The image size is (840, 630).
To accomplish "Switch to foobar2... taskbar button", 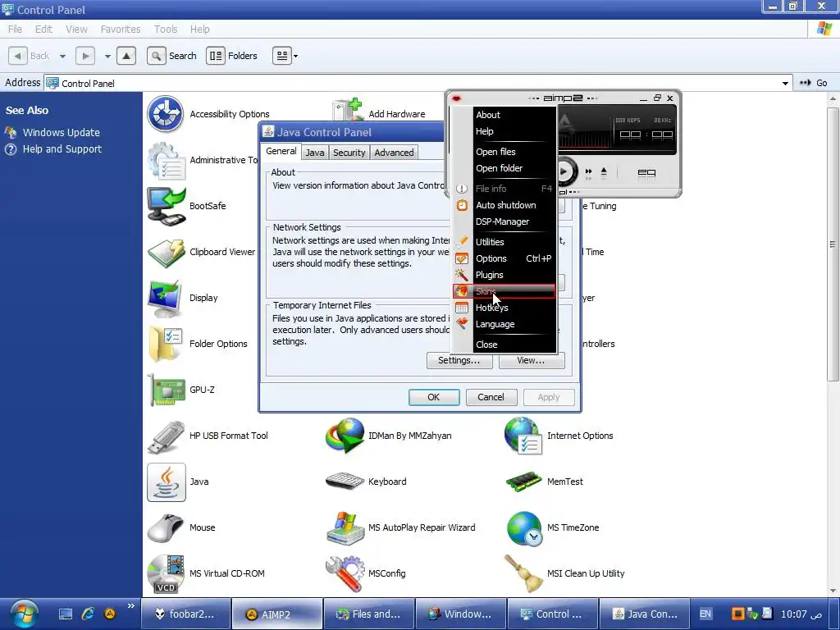I will tap(185, 614).
